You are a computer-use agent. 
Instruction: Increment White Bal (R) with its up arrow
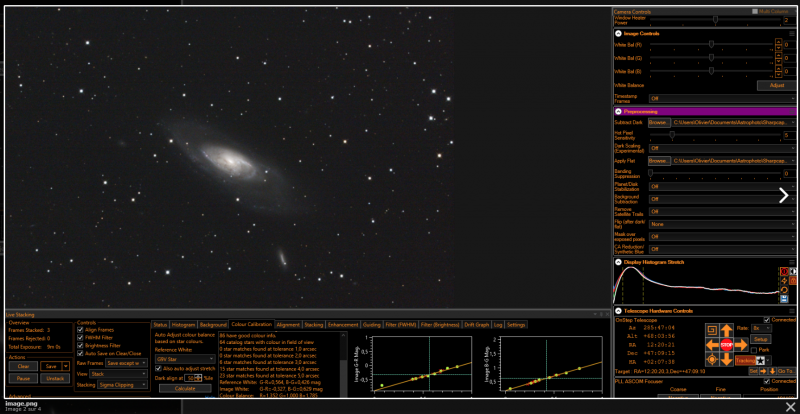[779, 42]
